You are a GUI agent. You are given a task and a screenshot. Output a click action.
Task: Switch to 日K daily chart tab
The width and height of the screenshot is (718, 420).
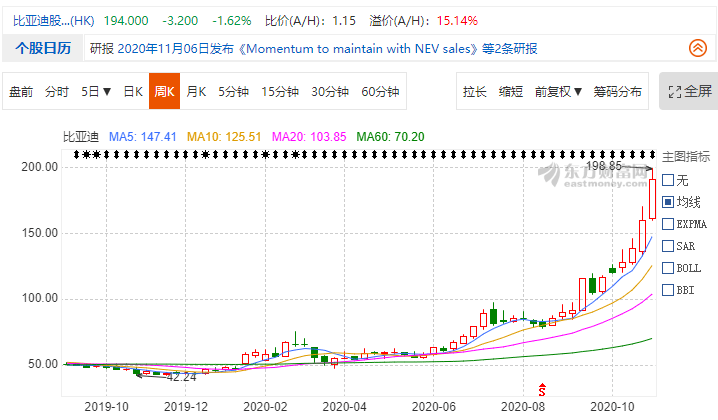point(133,92)
